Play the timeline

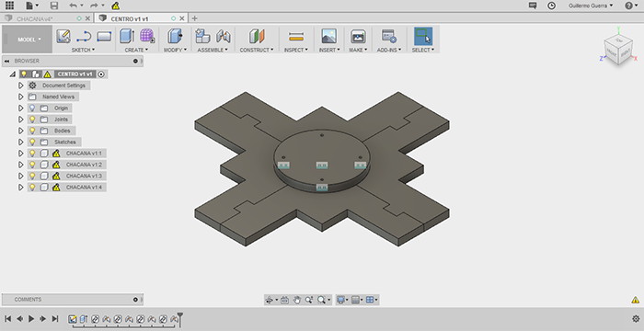click(31, 319)
